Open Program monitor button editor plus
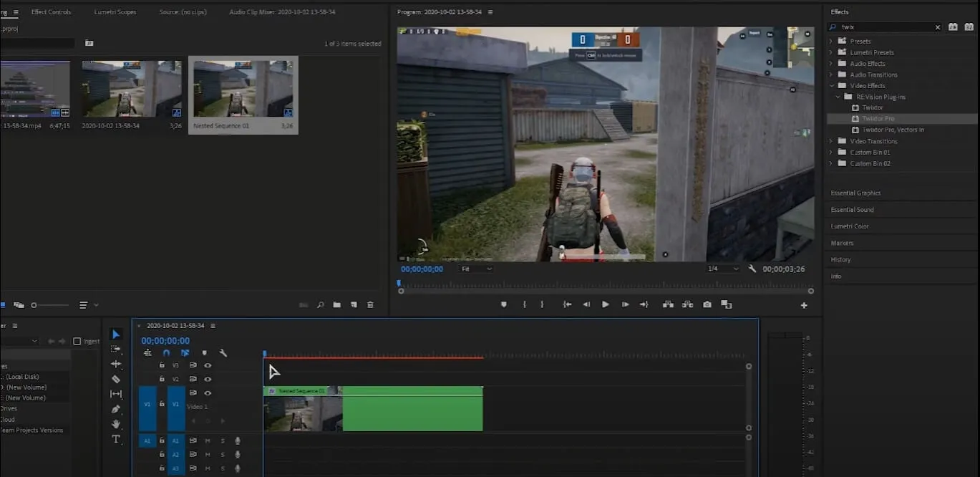This screenshot has height=477, width=980. coord(804,305)
